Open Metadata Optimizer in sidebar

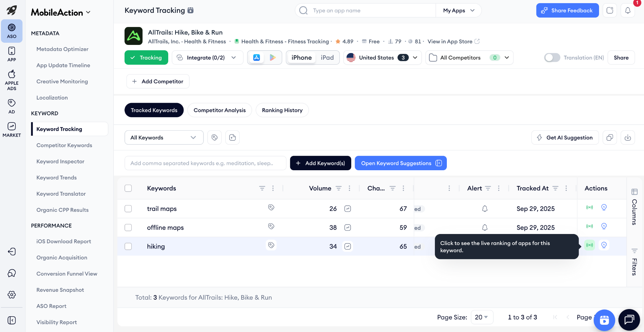pos(62,49)
